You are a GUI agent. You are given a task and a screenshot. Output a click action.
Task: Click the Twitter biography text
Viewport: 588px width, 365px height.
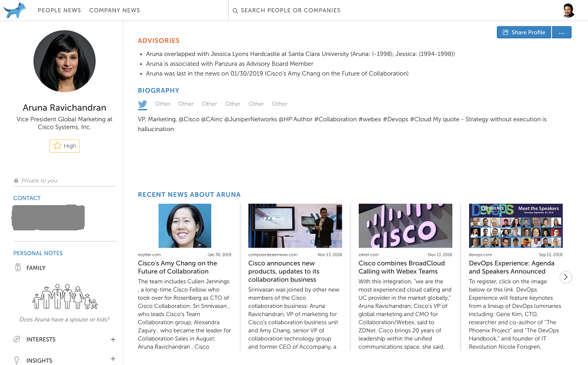coord(342,124)
